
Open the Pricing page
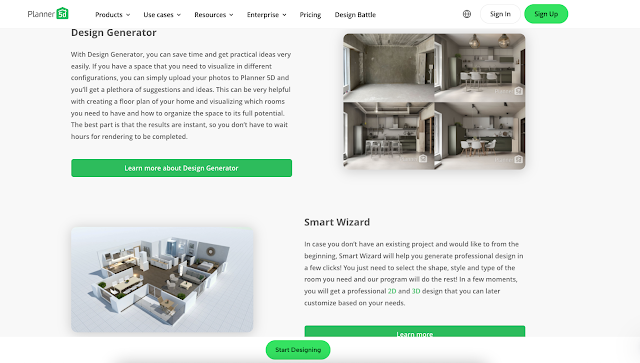(310, 15)
